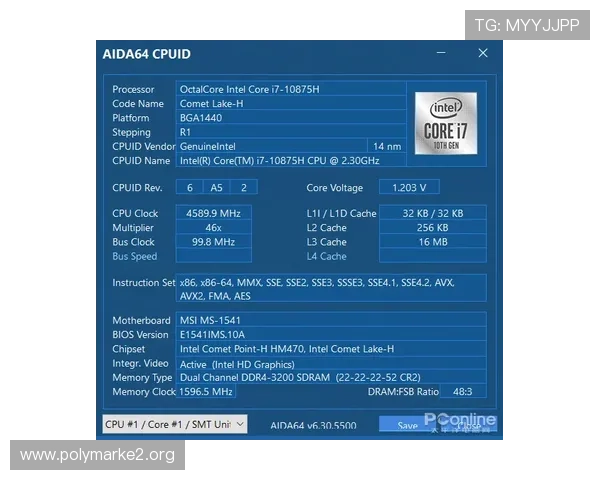Image resolution: width=600 pixels, height=480 pixels.
Task: Click the DRAM:FSB Ratio value 48:3
Action: (463, 392)
